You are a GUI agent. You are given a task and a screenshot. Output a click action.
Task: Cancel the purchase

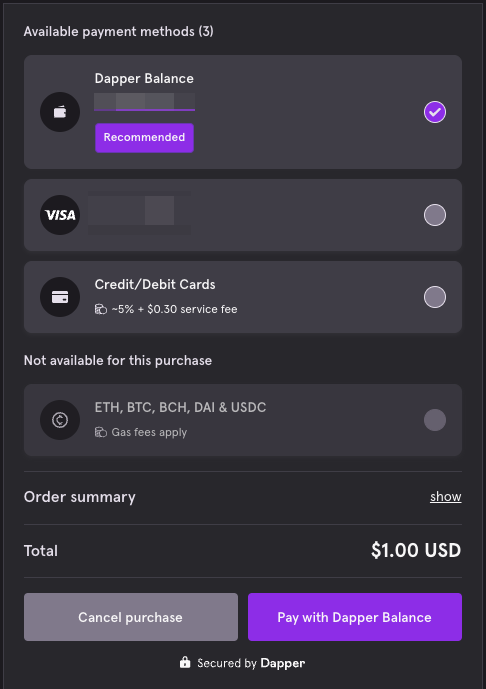pyautogui.click(x=131, y=617)
